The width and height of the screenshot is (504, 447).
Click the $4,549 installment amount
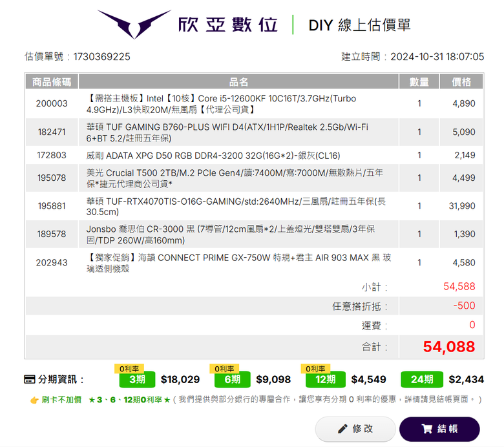(x=369, y=380)
